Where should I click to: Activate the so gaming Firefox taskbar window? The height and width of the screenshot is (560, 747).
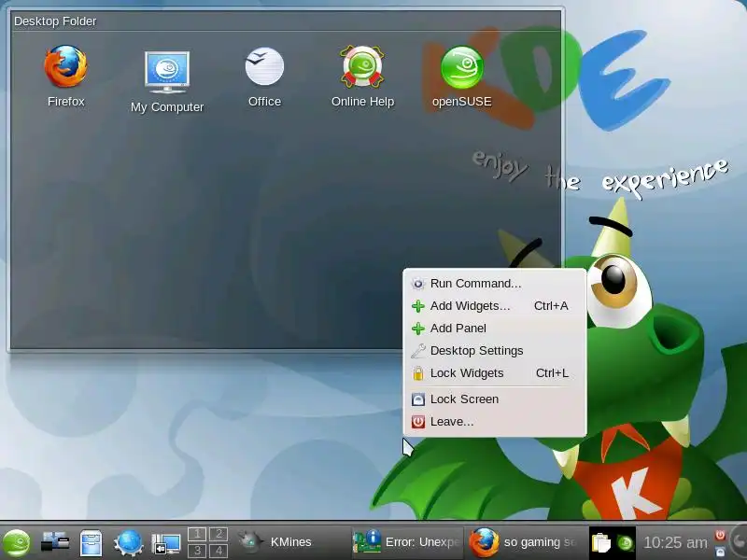point(523,542)
